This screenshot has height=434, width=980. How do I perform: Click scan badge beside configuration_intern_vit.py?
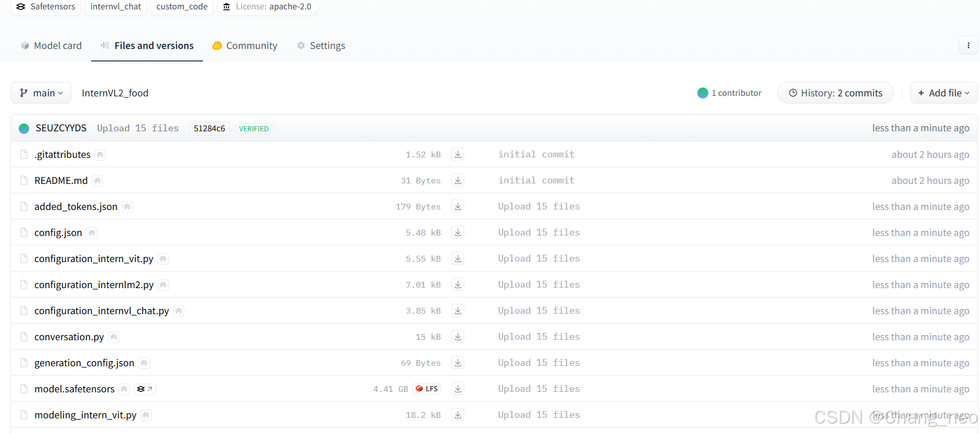coord(163,259)
